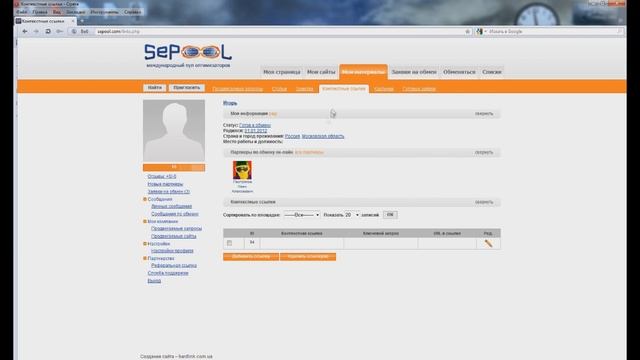This screenshot has height=360, width=640.
Task: Switch to 'Мои сайты' tab
Action: [321, 72]
